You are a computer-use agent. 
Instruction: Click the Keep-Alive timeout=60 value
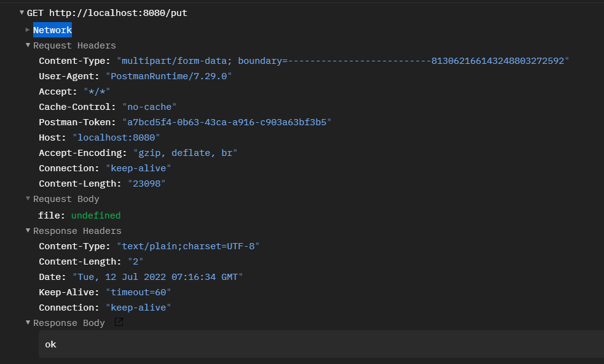coord(138,292)
